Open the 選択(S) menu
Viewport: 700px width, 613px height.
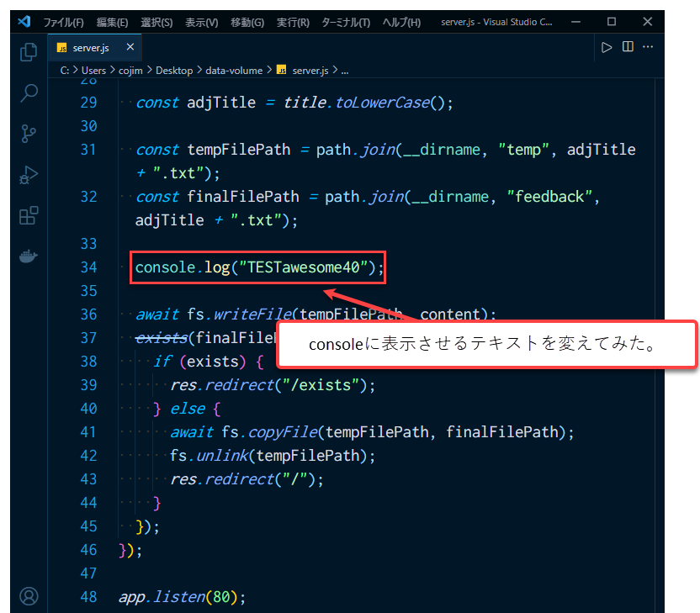156,23
